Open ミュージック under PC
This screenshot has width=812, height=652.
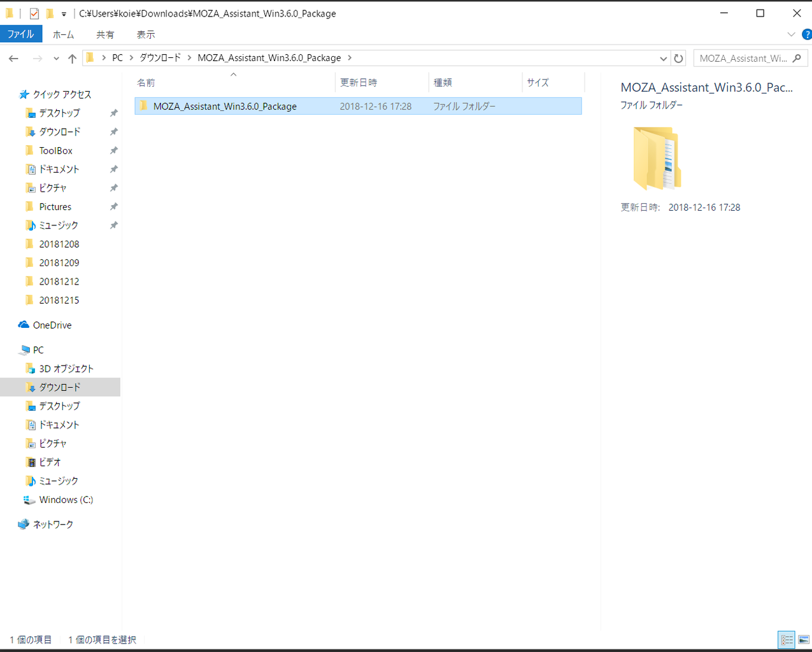tap(59, 481)
